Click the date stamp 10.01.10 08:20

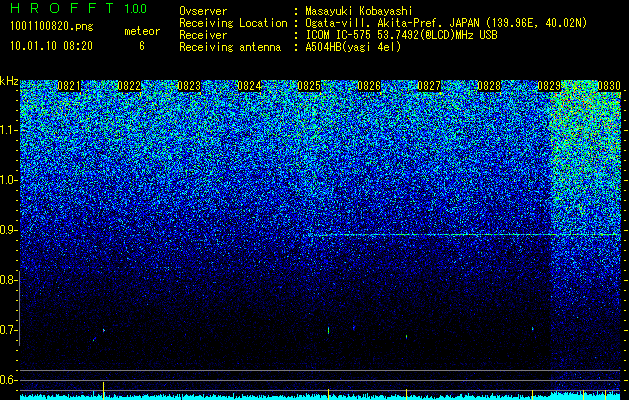coord(51,46)
